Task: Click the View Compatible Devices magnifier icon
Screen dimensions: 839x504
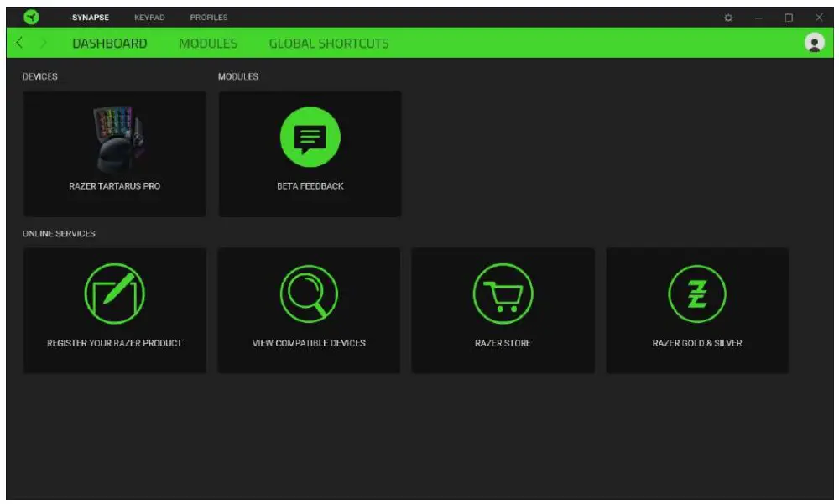Action: coord(309,294)
